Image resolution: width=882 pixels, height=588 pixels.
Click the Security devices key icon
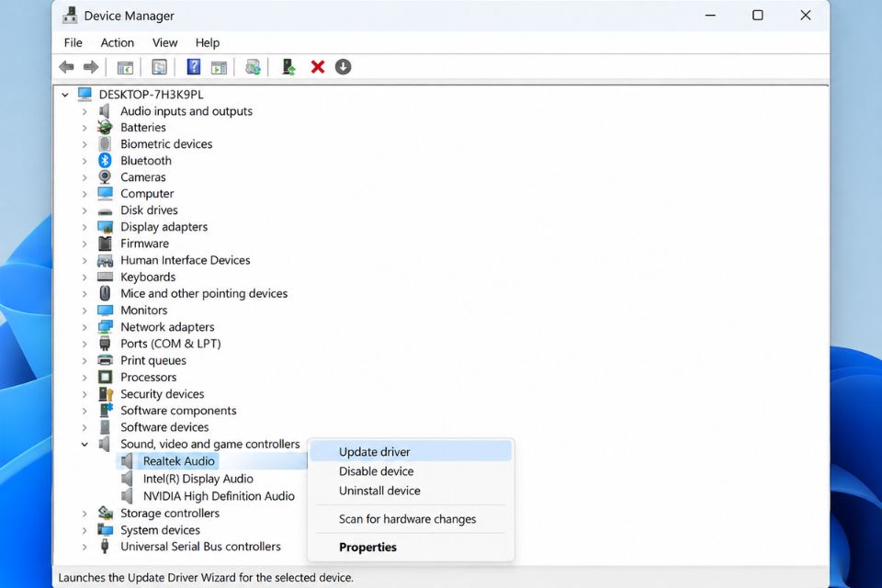(x=106, y=394)
